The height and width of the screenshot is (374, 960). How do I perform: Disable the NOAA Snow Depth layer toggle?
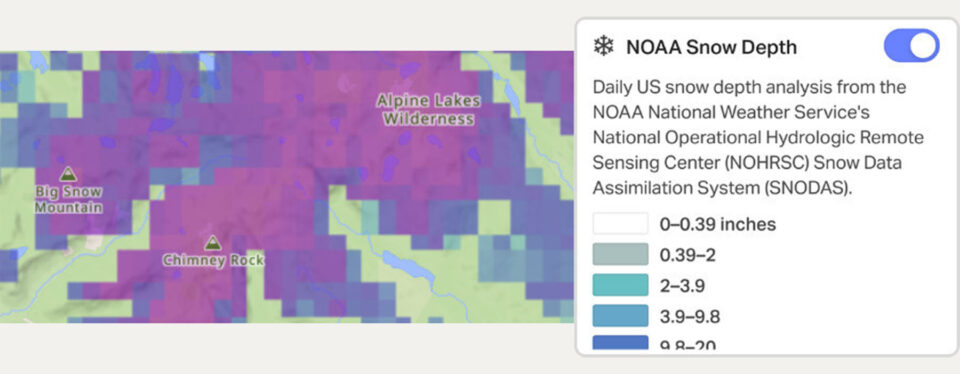(912, 46)
